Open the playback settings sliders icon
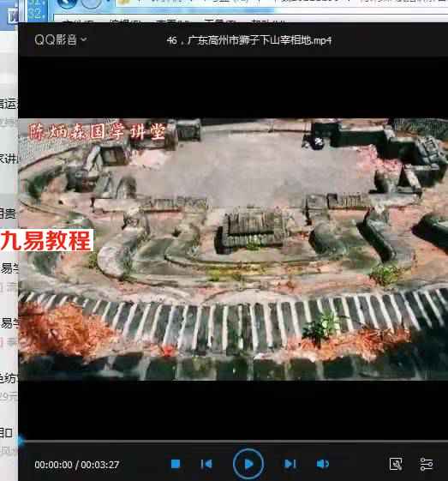 pos(427,464)
